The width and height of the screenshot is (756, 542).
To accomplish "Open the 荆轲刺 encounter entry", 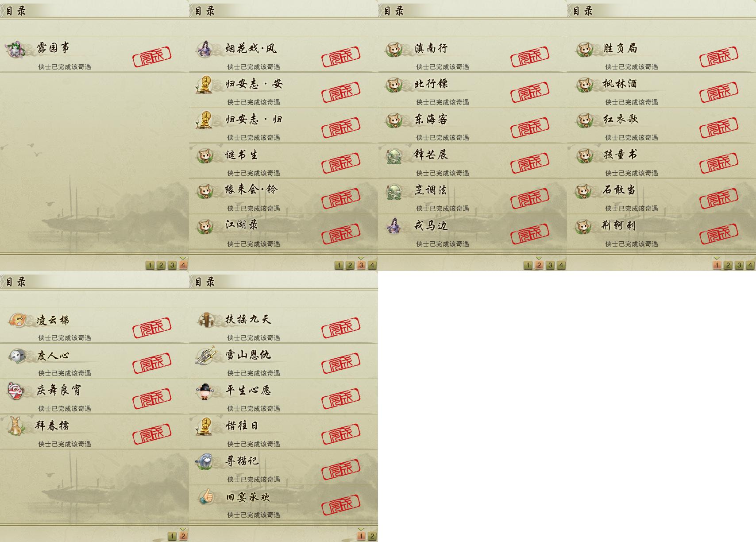I will [x=661, y=232].
